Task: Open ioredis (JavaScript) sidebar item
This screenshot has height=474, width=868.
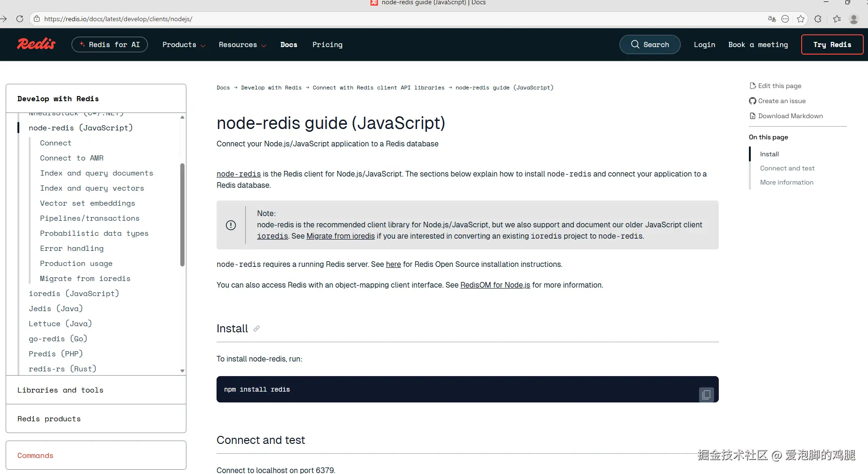Action: 74,294
